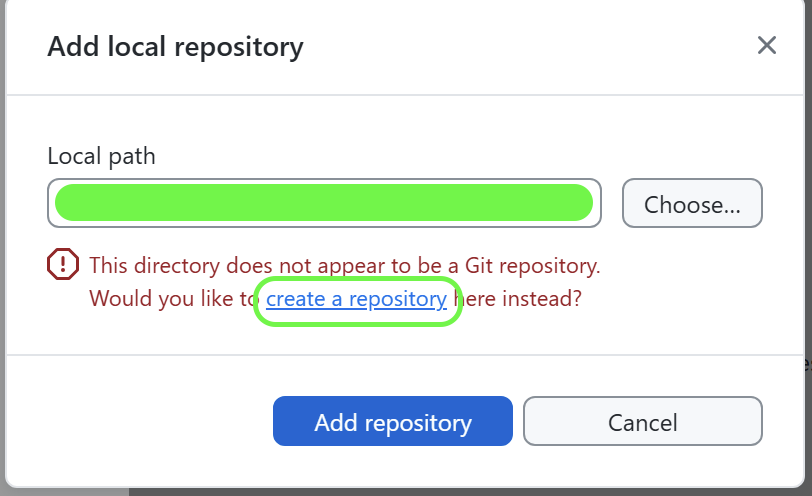Confirm with the Add repository button
Screen dimensions: 812x496
pyautogui.click(x=393, y=421)
